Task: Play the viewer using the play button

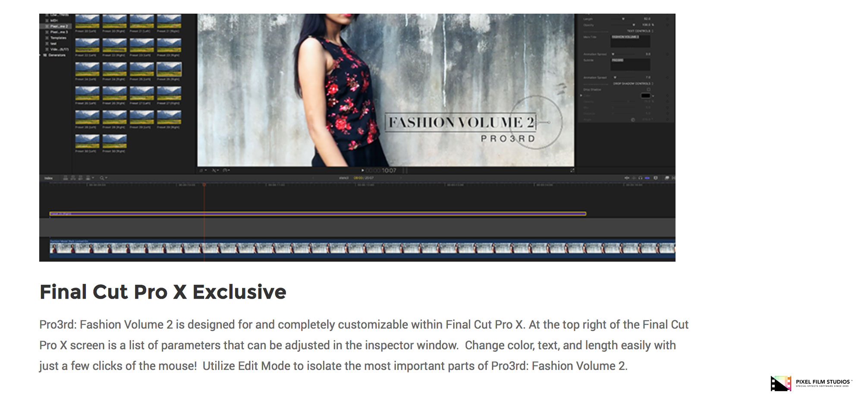Action: [x=362, y=170]
